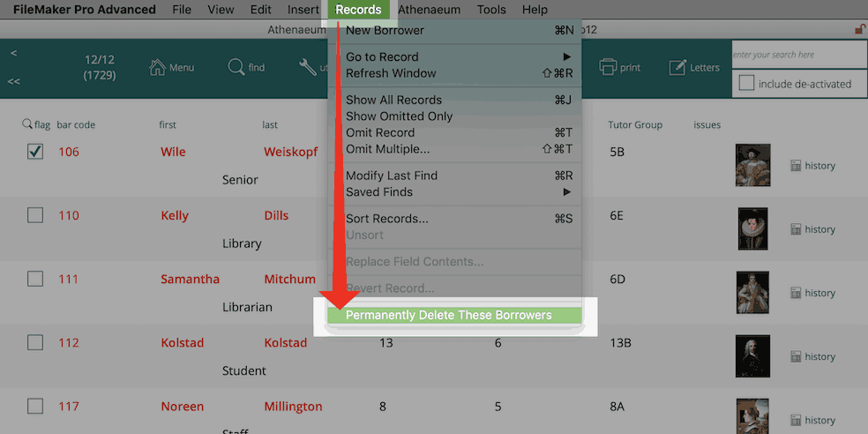Click history icon for borrower 112
The image size is (868, 434).
tap(796, 356)
